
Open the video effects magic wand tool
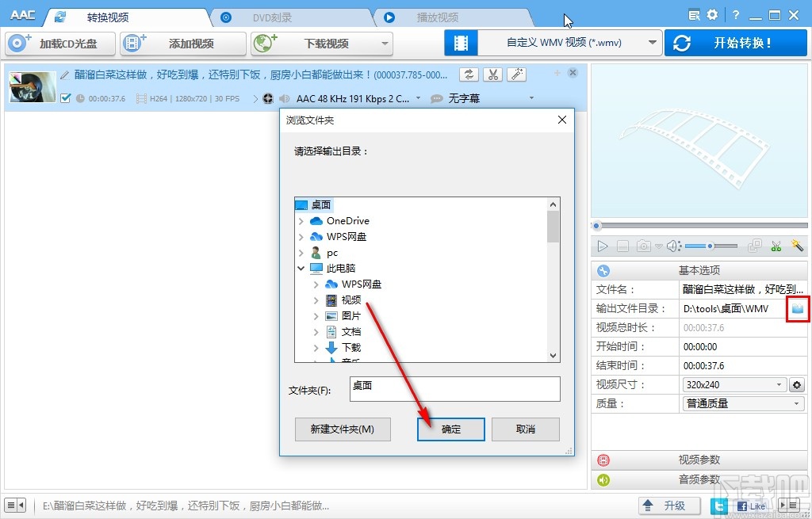796,246
